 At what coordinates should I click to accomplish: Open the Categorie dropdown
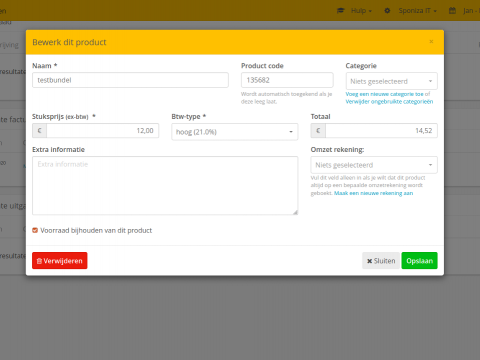tap(391, 81)
